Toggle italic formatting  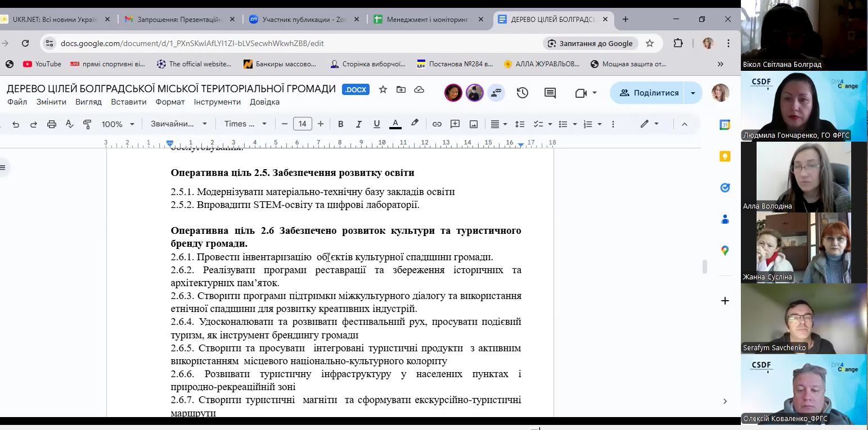tap(358, 124)
